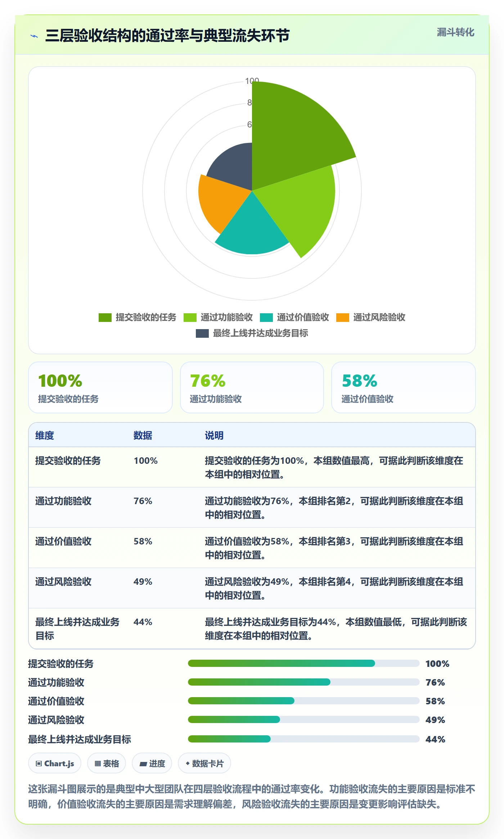The width and height of the screenshot is (504, 839).
Task: Select the 表格 tag chip
Action: pyautogui.click(x=107, y=763)
